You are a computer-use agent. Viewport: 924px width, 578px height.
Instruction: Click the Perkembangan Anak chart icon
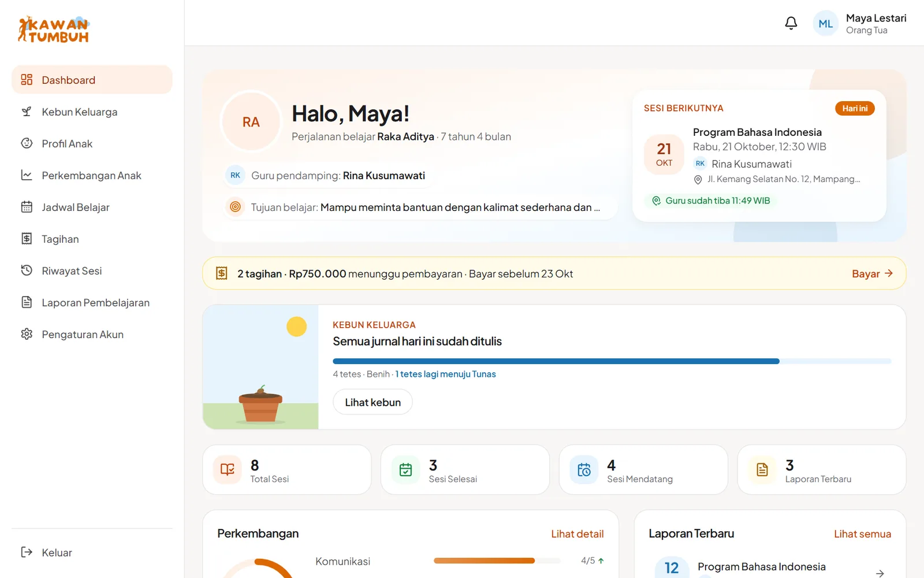(27, 175)
